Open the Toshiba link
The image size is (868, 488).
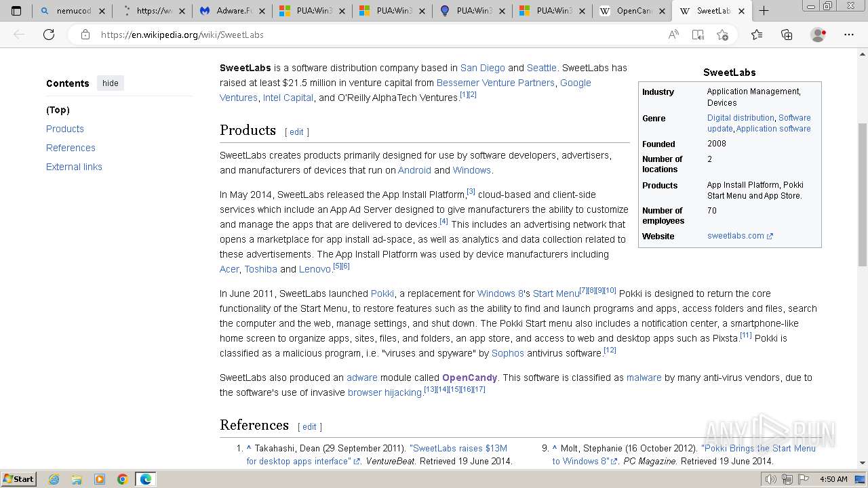(x=261, y=269)
